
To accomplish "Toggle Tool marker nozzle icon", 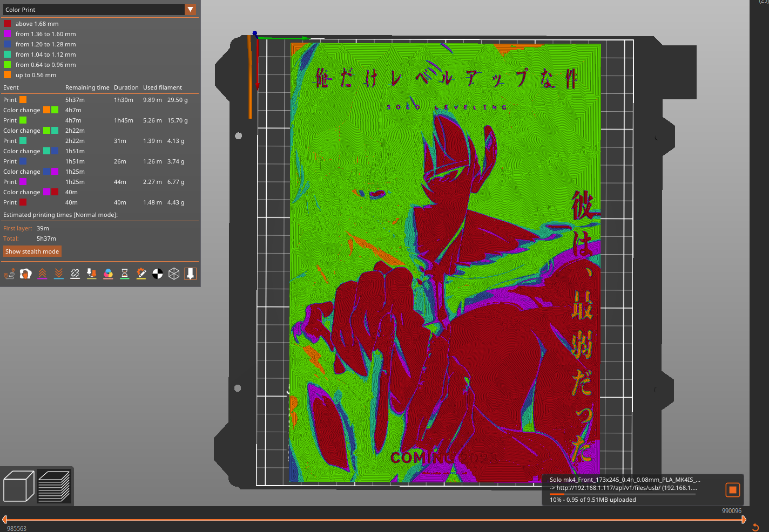I will pos(191,274).
